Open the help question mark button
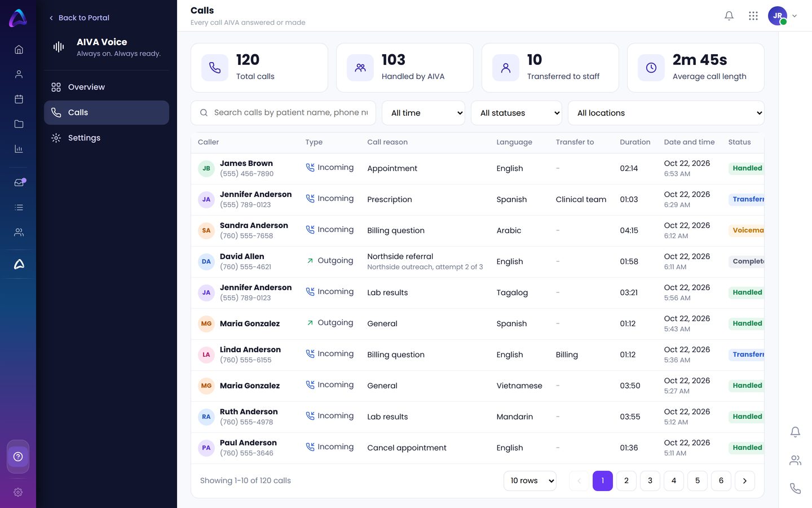This screenshot has height=508, width=812. click(x=18, y=457)
